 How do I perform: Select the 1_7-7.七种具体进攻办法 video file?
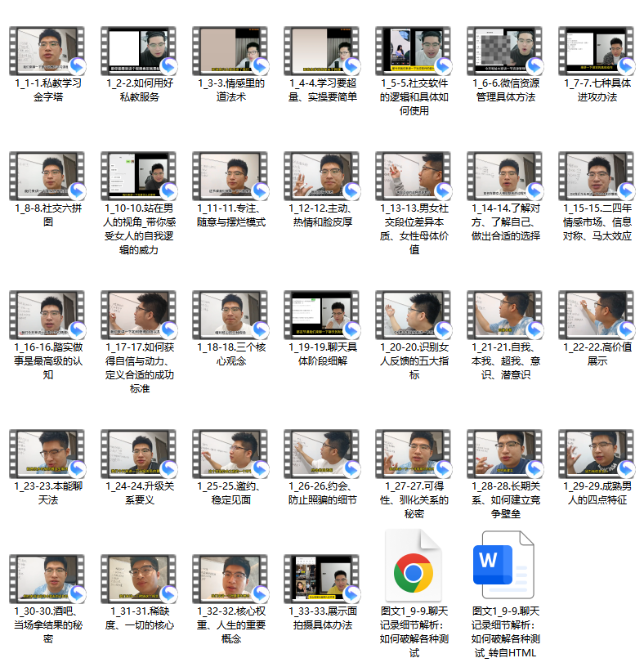pos(597,50)
